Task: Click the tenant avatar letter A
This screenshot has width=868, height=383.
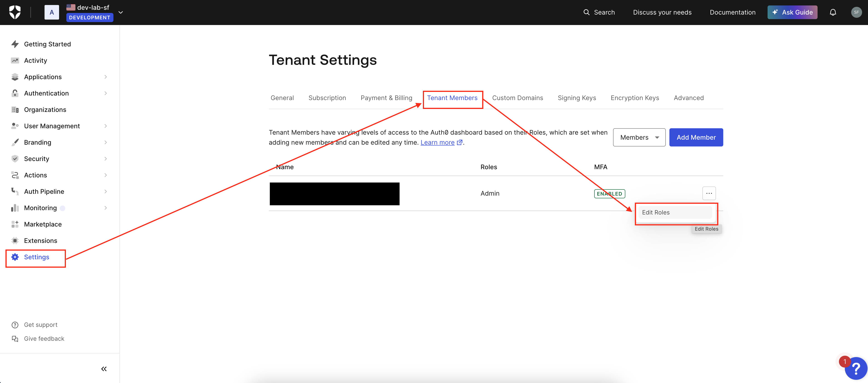Action: [x=52, y=12]
